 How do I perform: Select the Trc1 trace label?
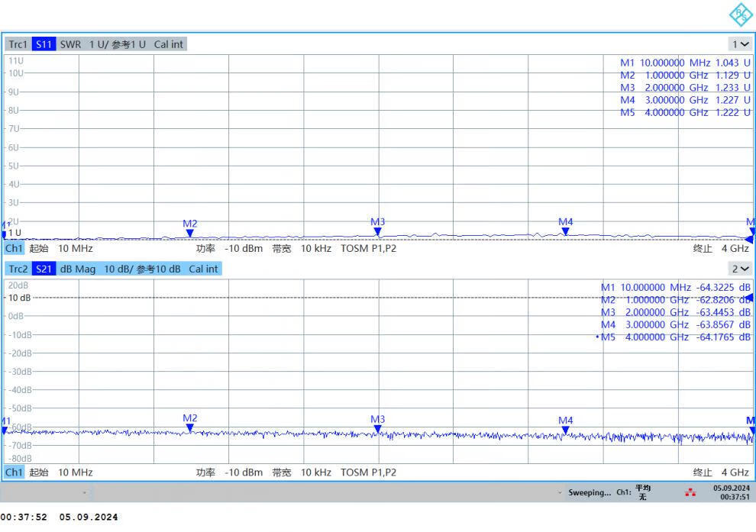pyautogui.click(x=18, y=44)
